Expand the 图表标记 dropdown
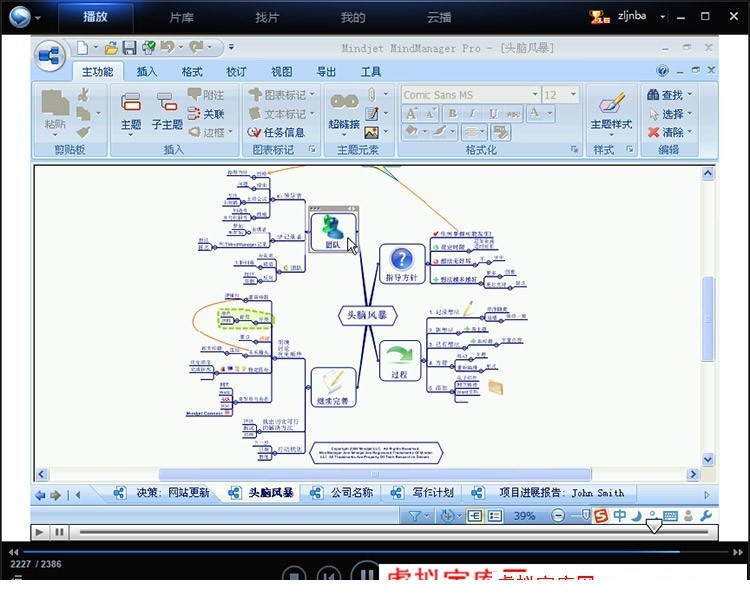The width and height of the screenshot is (750, 603). 312,95
